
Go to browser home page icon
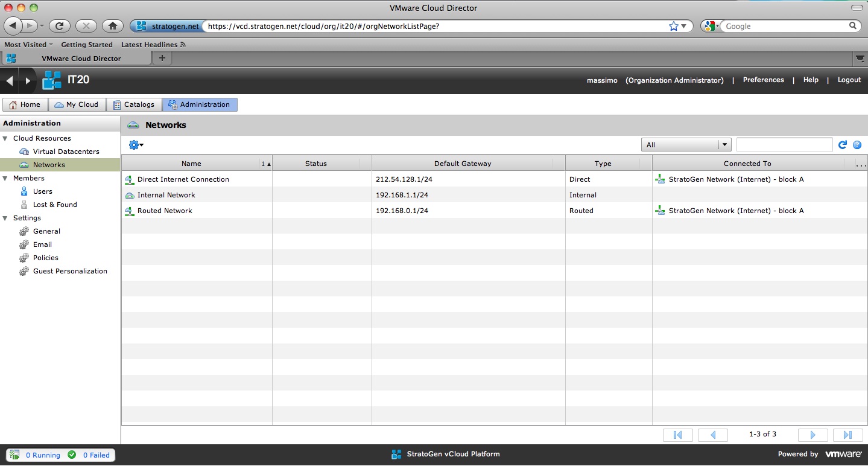coord(112,26)
